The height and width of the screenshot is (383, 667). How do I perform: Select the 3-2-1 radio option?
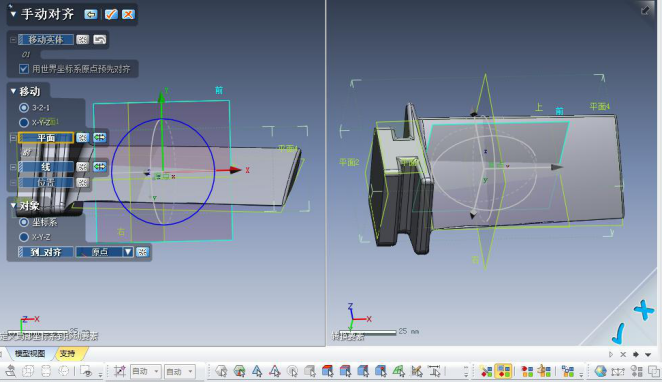pos(24,108)
